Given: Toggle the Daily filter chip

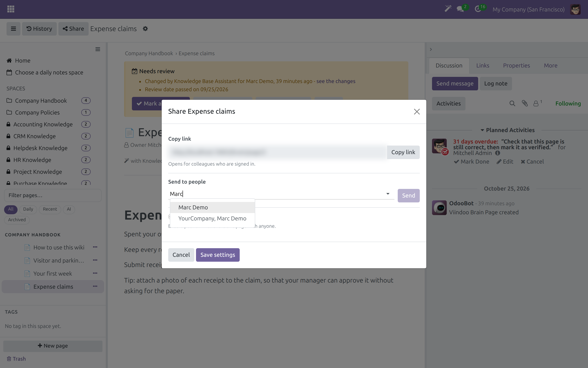Looking at the screenshot, I should tap(28, 209).
